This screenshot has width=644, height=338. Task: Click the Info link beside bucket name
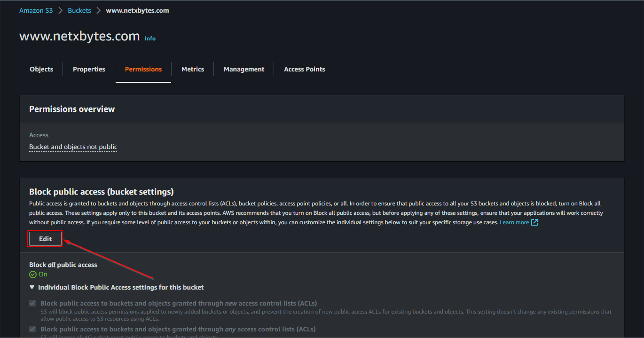click(x=150, y=39)
